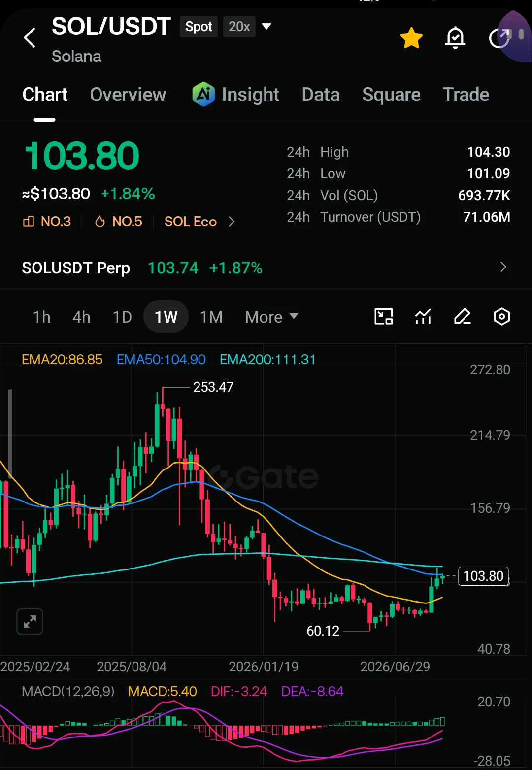Tap chevron on SOLUSDT Perp row
532x770 pixels.
[503, 267]
